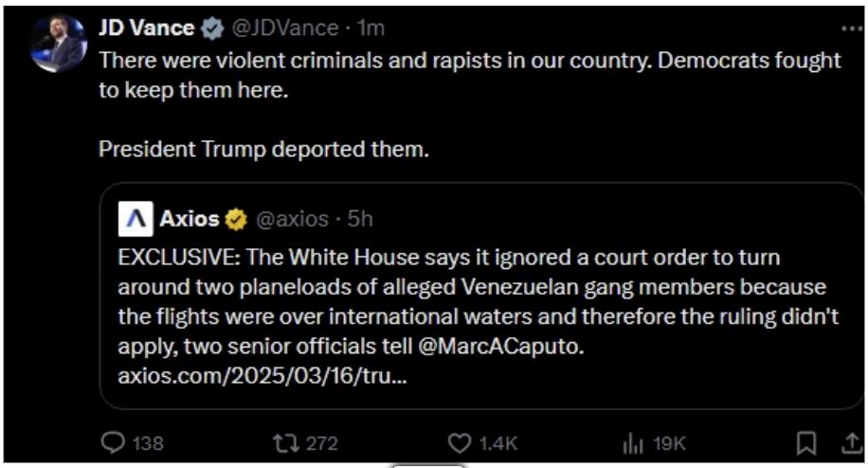The height and width of the screenshot is (468, 868).
Task: Open the @axios handle in quoted tweet
Action: tap(291, 220)
